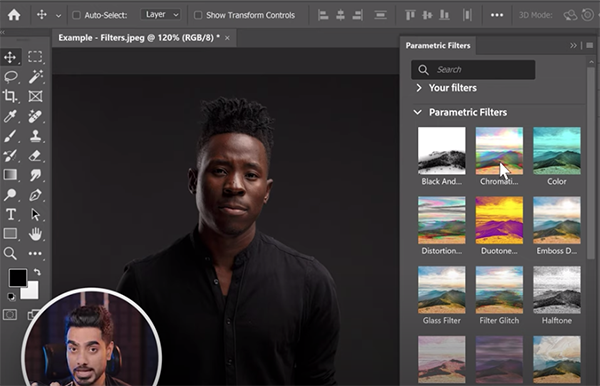Select the Clone Stamp tool
Viewport: 600px width, 386px height.
[35, 136]
